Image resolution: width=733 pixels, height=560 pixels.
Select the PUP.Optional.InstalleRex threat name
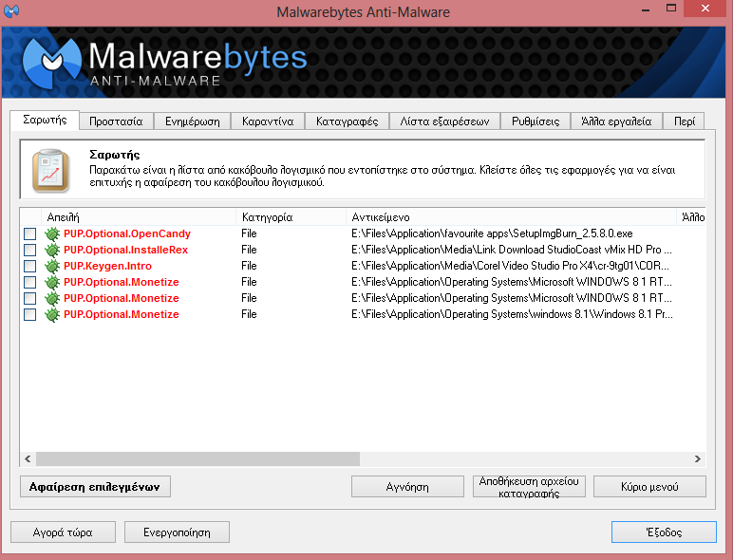click(x=125, y=250)
